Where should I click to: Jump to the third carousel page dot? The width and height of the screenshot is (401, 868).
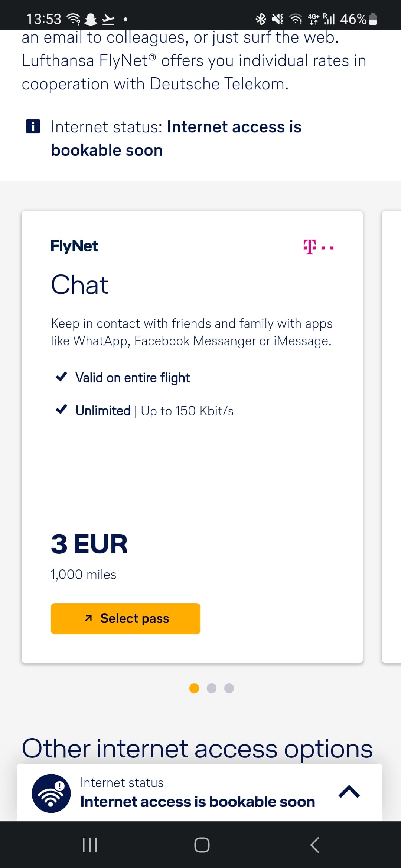229,688
